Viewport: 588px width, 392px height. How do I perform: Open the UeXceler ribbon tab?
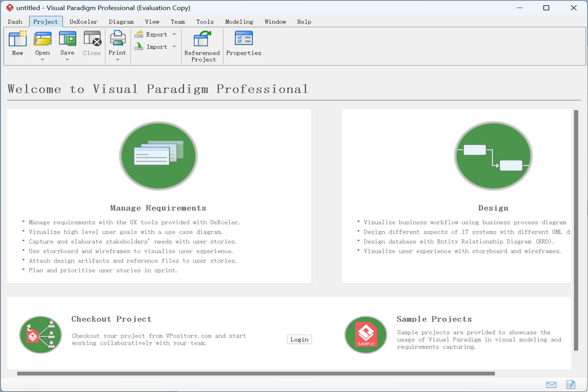coord(83,22)
